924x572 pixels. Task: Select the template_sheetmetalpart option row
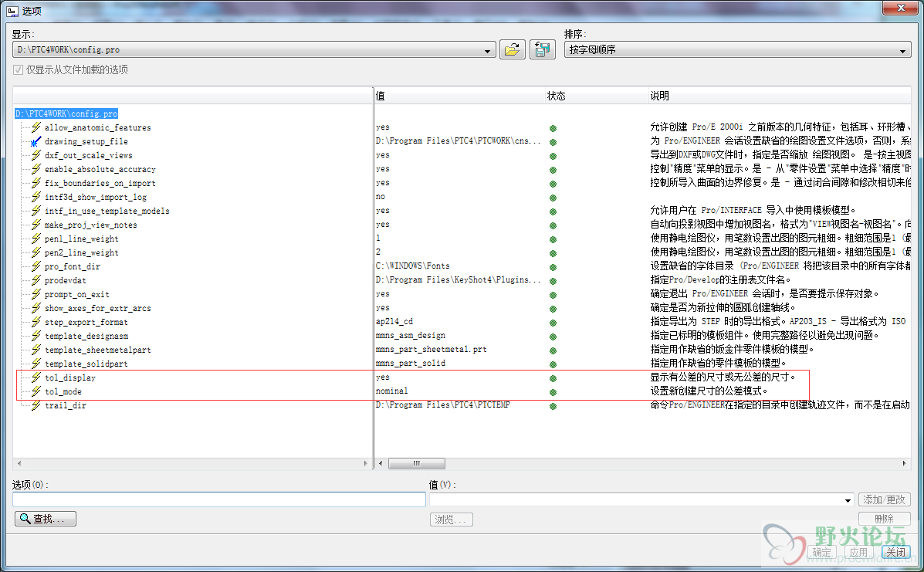click(98, 350)
